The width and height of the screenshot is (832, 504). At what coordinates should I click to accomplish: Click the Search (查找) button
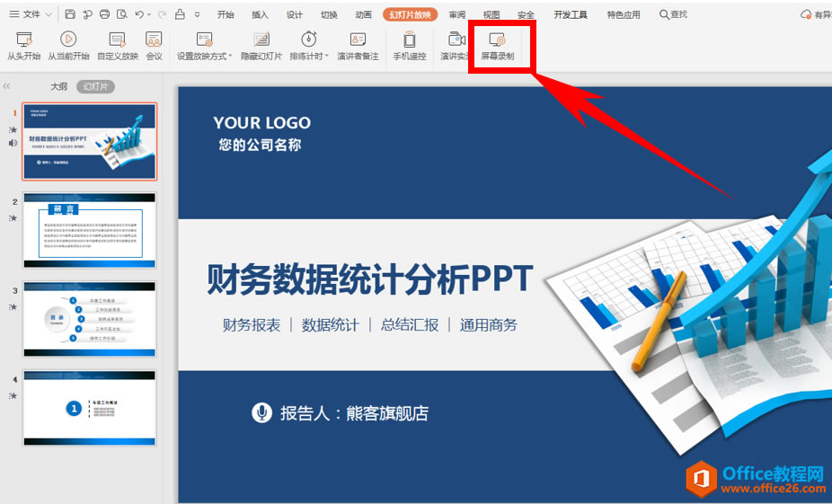tap(673, 14)
